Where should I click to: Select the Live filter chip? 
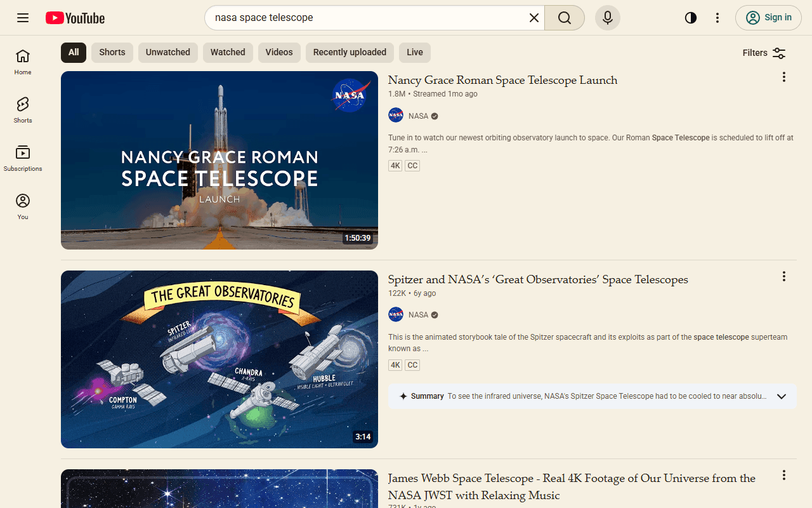pyautogui.click(x=415, y=53)
